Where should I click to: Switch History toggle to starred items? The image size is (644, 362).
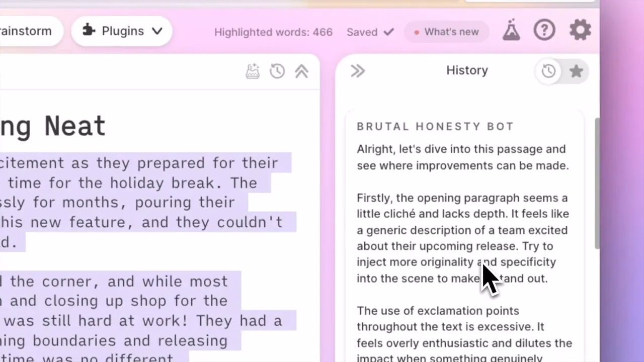(576, 71)
